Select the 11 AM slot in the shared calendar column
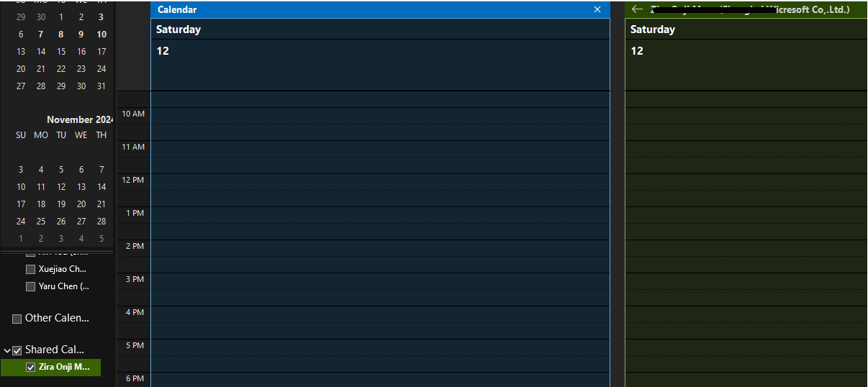The image size is (868, 387). (x=746, y=149)
